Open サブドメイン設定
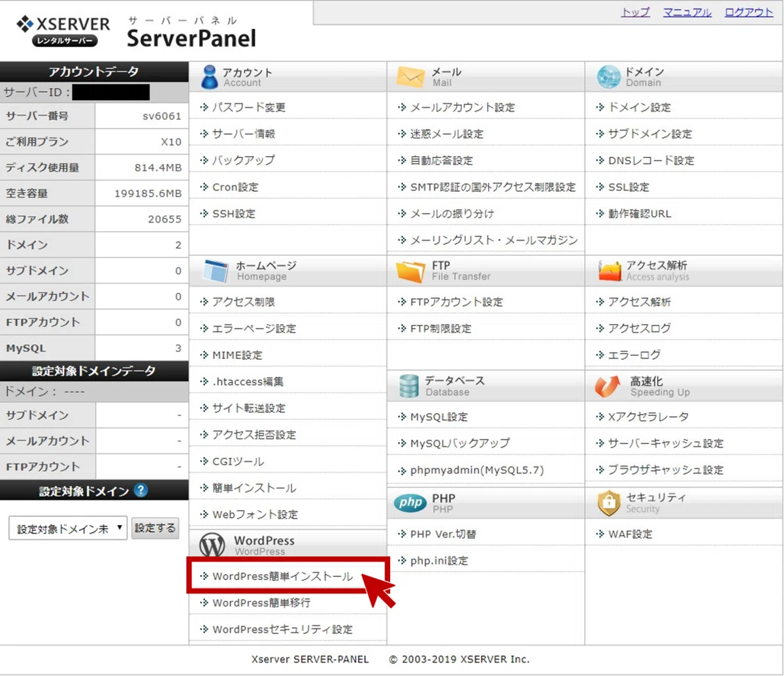The width and height of the screenshot is (784, 676). pyautogui.click(x=650, y=134)
